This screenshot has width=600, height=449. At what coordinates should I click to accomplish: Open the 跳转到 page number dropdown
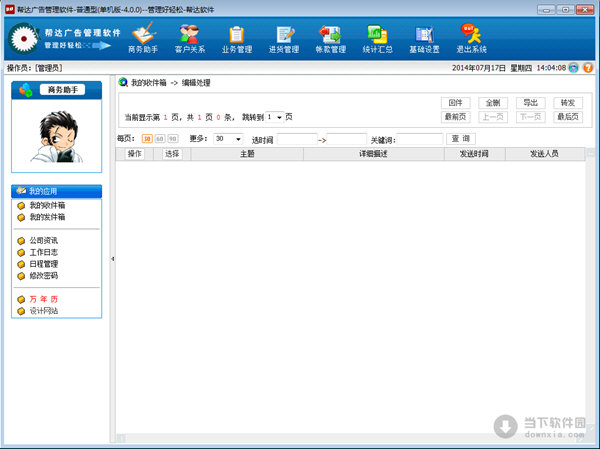[x=275, y=117]
